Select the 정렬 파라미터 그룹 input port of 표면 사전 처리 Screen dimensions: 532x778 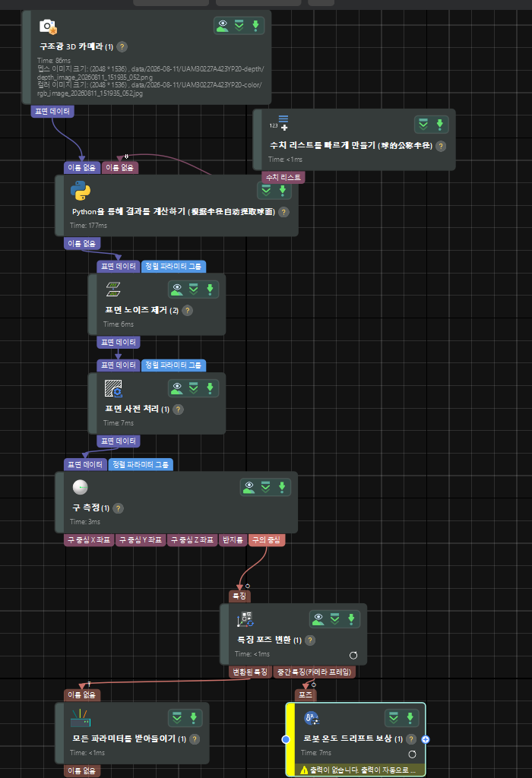click(174, 365)
